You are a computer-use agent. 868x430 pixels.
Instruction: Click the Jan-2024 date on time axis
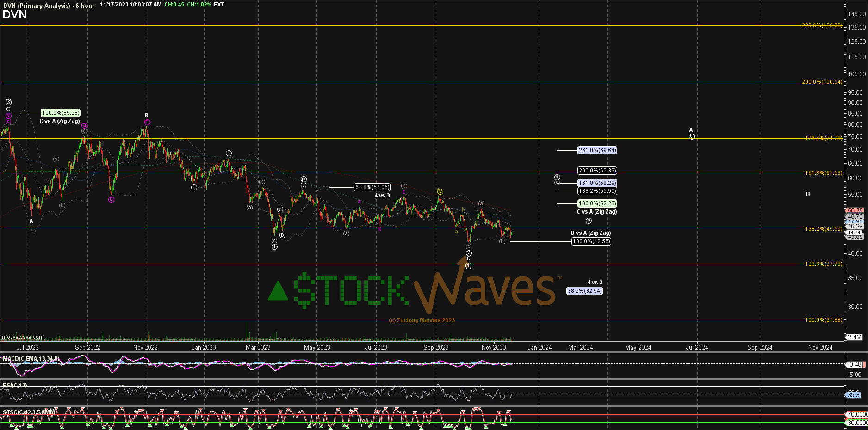point(539,347)
